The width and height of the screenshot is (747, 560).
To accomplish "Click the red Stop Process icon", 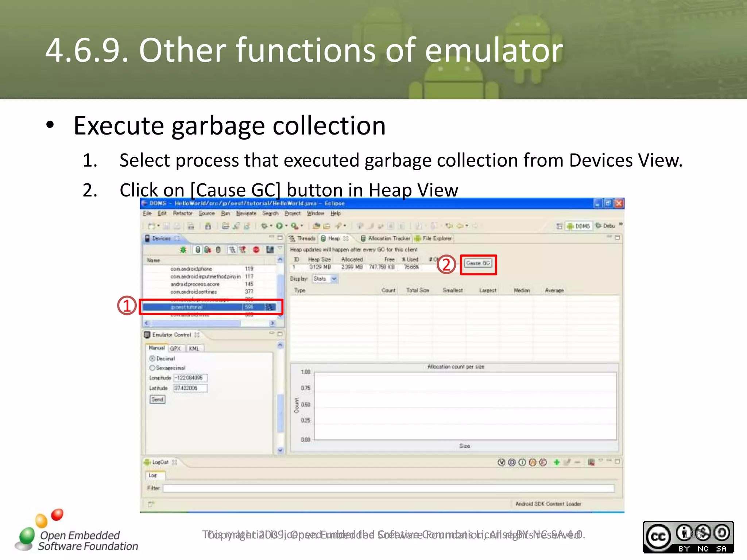I will tap(256, 250).
